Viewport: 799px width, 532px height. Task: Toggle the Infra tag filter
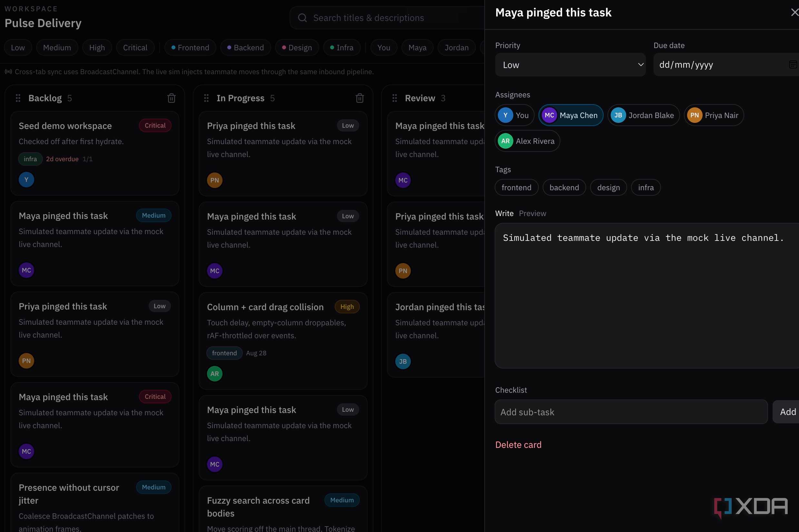click(x=342, y=47)
